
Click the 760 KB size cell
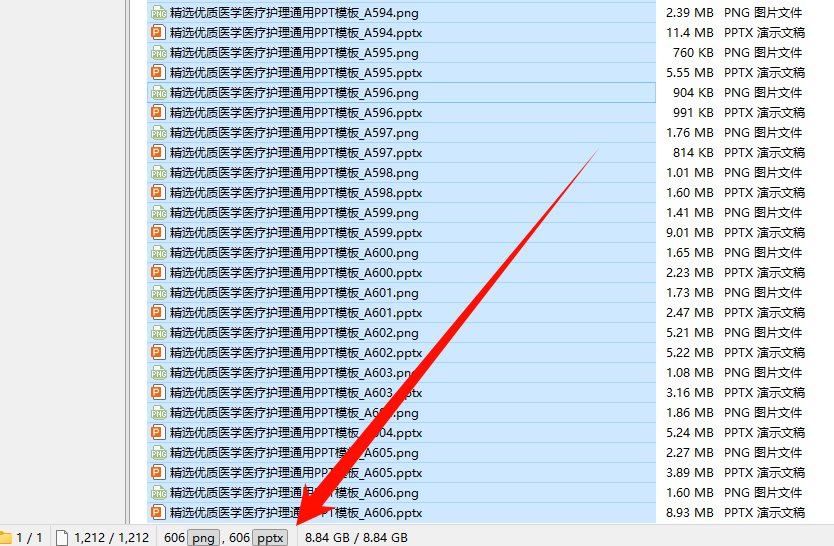(x=693, y=53)
